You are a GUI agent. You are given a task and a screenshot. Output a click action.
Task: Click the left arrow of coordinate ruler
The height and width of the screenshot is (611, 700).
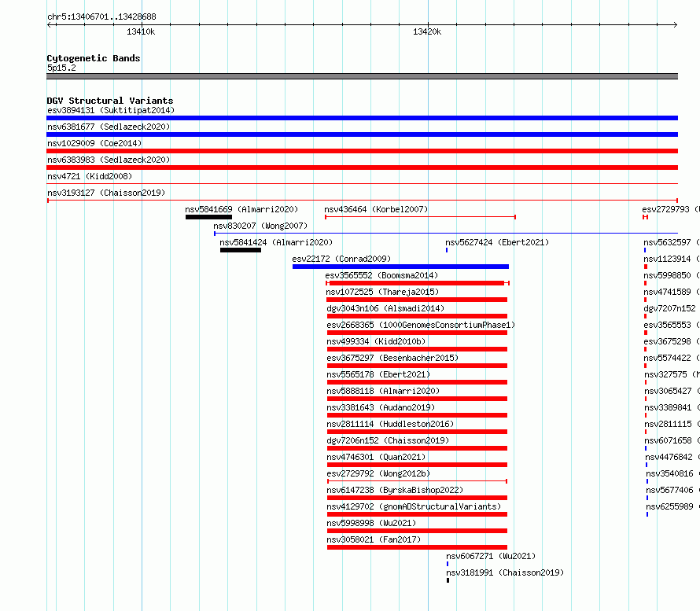pyautogui.click(x=50, y=24)
